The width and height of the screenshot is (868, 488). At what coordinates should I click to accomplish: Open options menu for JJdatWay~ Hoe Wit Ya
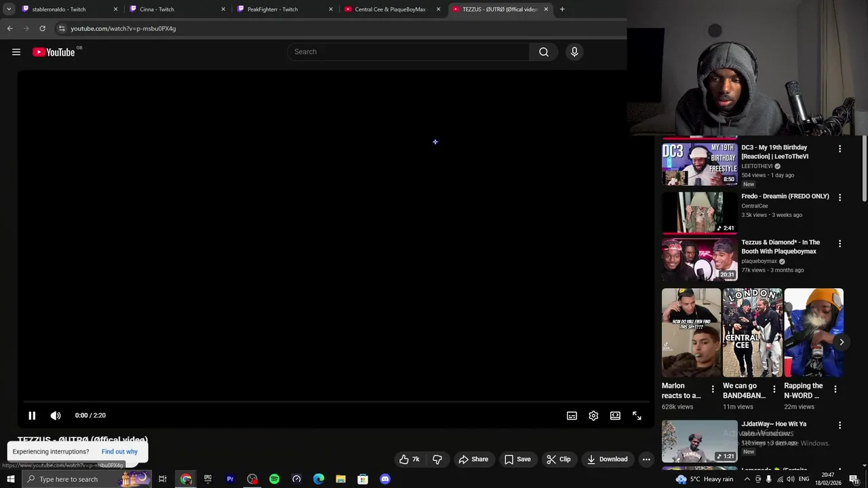(x=840, y=425)
